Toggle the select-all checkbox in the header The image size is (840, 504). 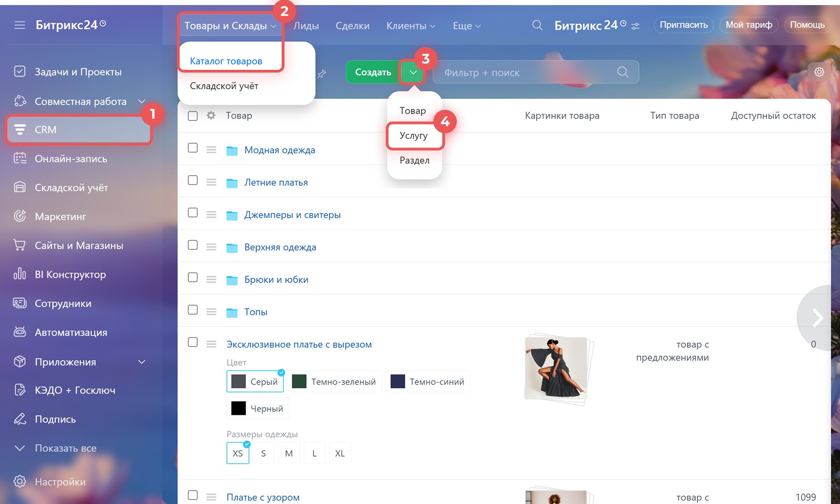[x=193, y=116]
